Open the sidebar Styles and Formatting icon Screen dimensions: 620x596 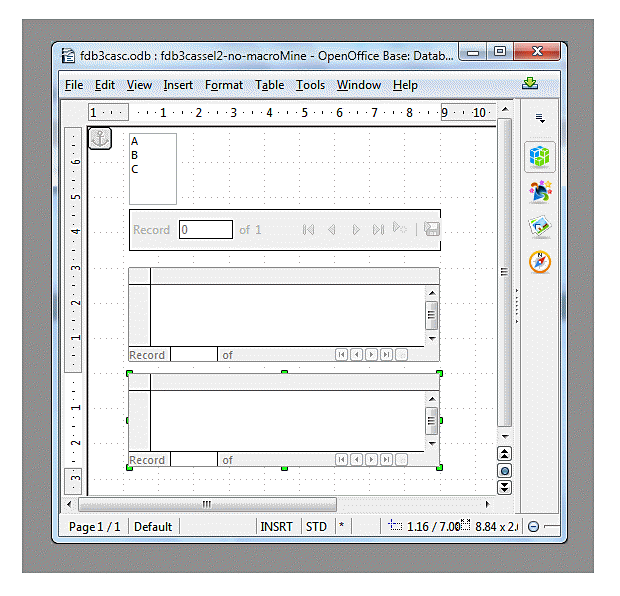pos(540,192)
